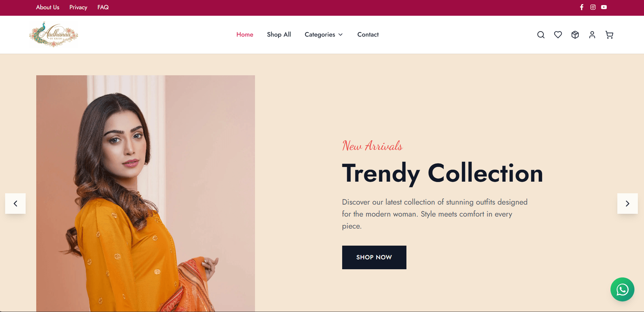View the shopping cart icon

pos(609,35)
